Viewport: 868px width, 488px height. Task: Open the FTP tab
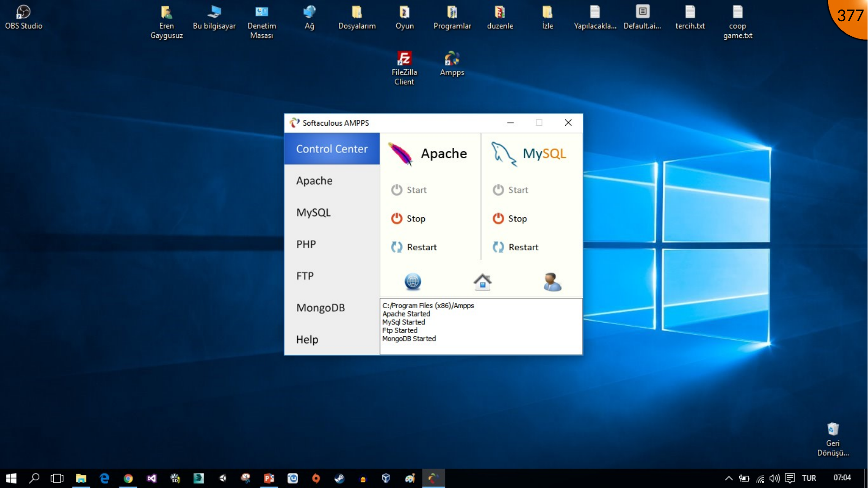coord(332,276)
